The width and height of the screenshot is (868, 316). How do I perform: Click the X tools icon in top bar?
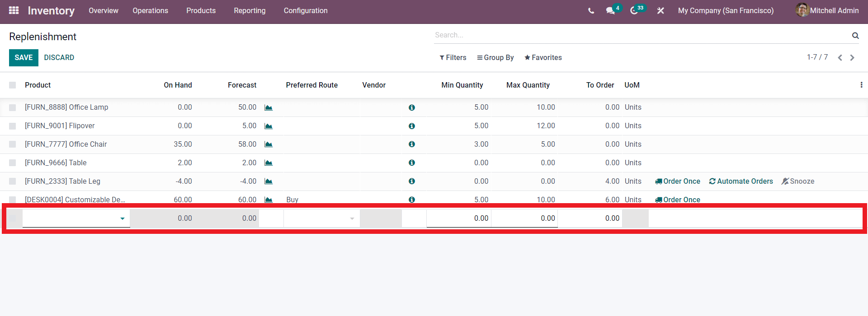pyautogui.click(x=660, y=10)
